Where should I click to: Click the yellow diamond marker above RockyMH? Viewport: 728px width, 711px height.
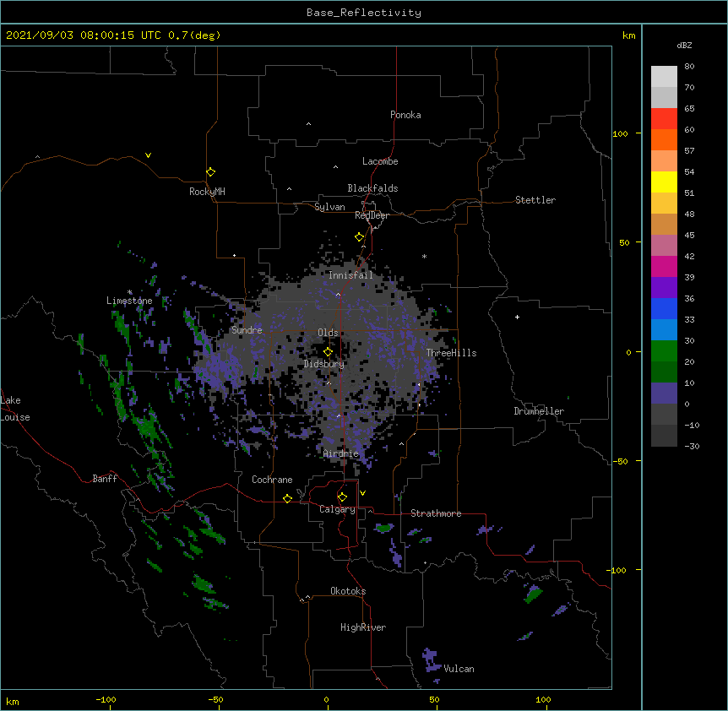(x=211, y=172)
